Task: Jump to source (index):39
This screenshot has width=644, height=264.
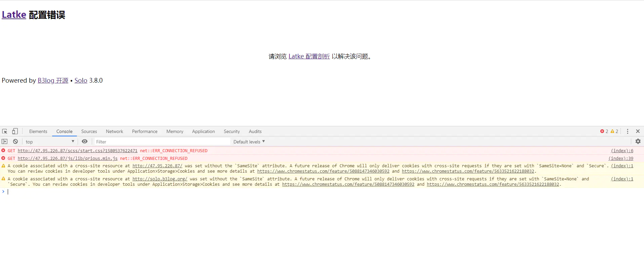Action: [x=621, y=159]
